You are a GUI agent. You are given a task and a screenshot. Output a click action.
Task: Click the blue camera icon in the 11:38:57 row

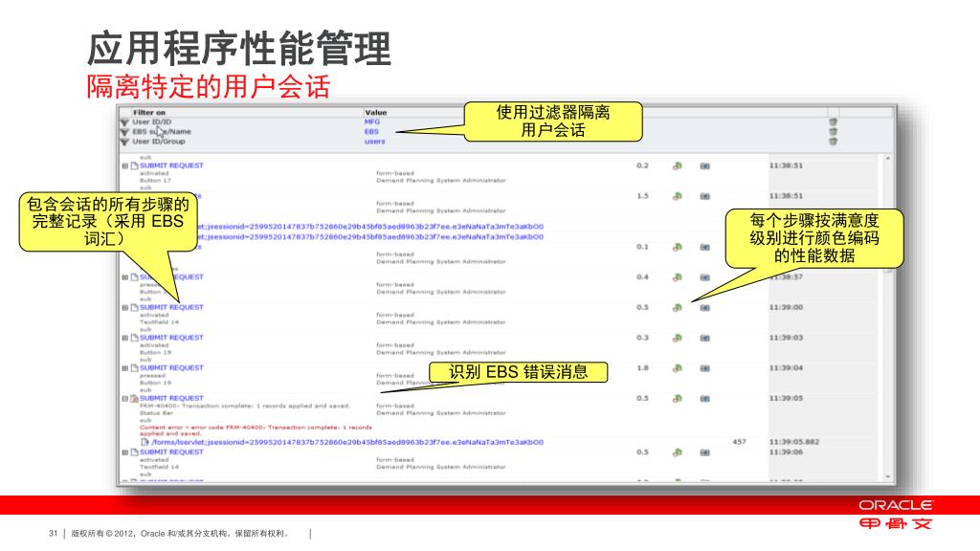(705, 277)
